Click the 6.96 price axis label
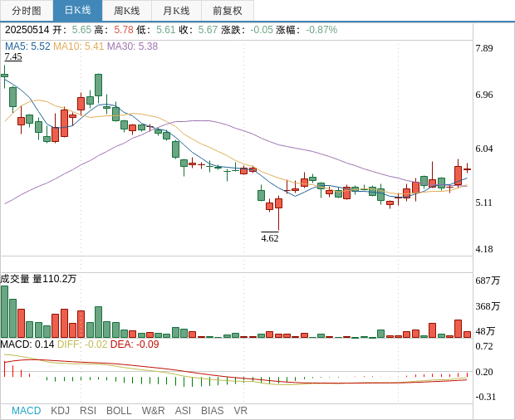 click(x=484, y=95)
